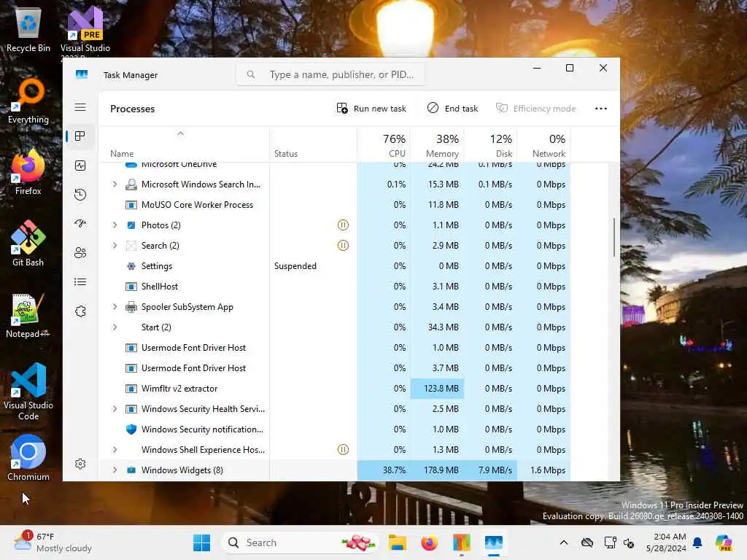This screenshot has width=747, height=560.
Task: Click the process list vertical scrollbar thumb
Action: [614, 237]
